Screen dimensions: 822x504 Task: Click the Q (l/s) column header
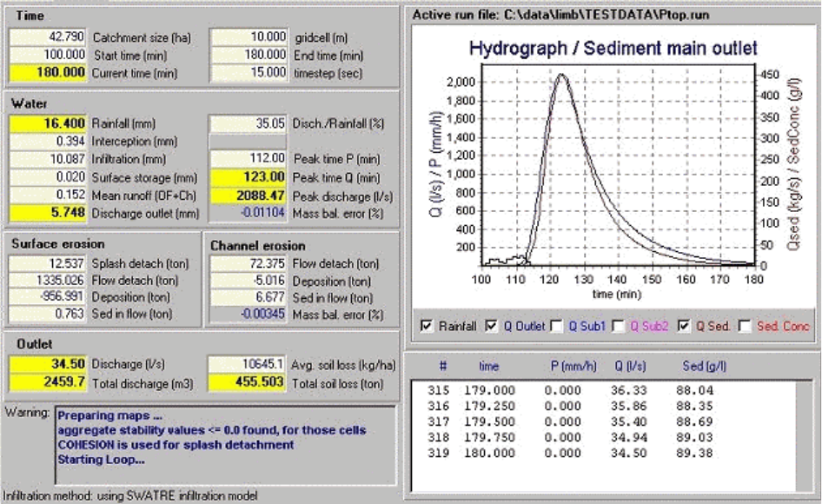point(630,366)
